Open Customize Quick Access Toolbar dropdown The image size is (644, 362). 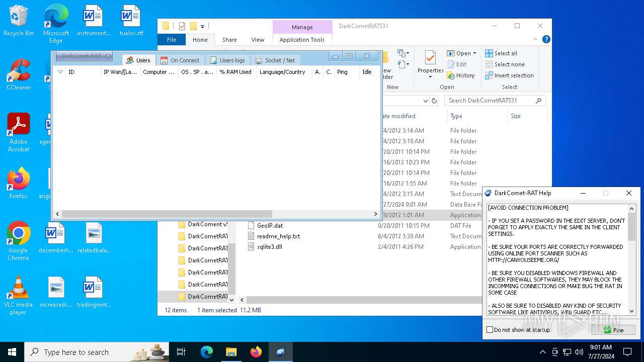[202, 26]
